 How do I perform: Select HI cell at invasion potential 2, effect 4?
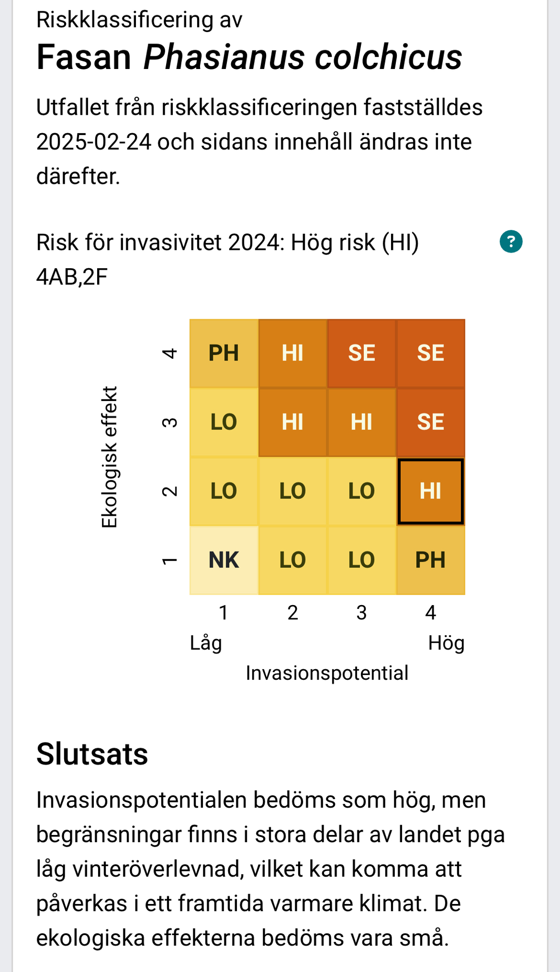(293, 353)
